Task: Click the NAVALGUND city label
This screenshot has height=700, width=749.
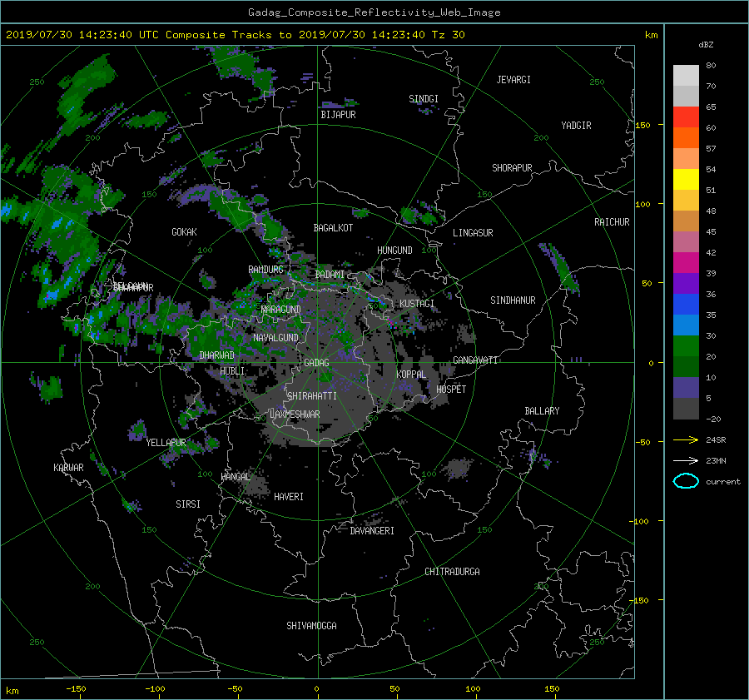Action: pyautogui.click(x=275, y=338)
